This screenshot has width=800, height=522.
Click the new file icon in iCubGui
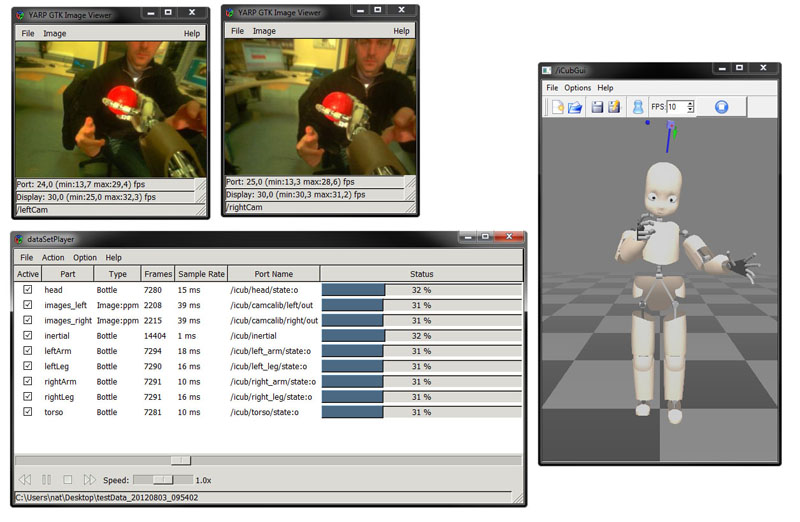click(x=558, y=107)
